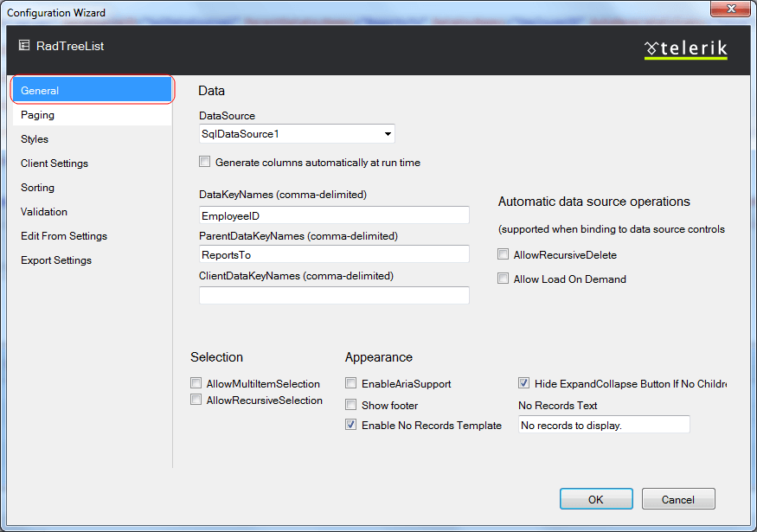Open the Sorting section
Viewport: 757px width, 532px height.
tap(93, 188)
